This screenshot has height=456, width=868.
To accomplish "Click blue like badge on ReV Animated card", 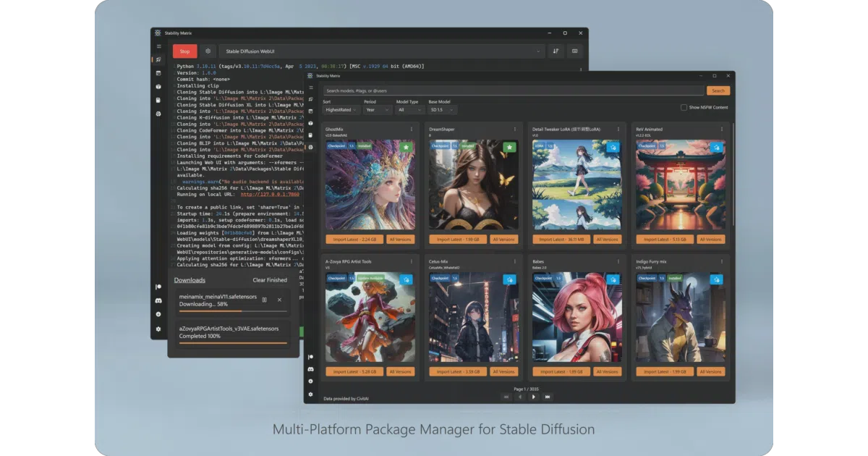I will 716,148.
